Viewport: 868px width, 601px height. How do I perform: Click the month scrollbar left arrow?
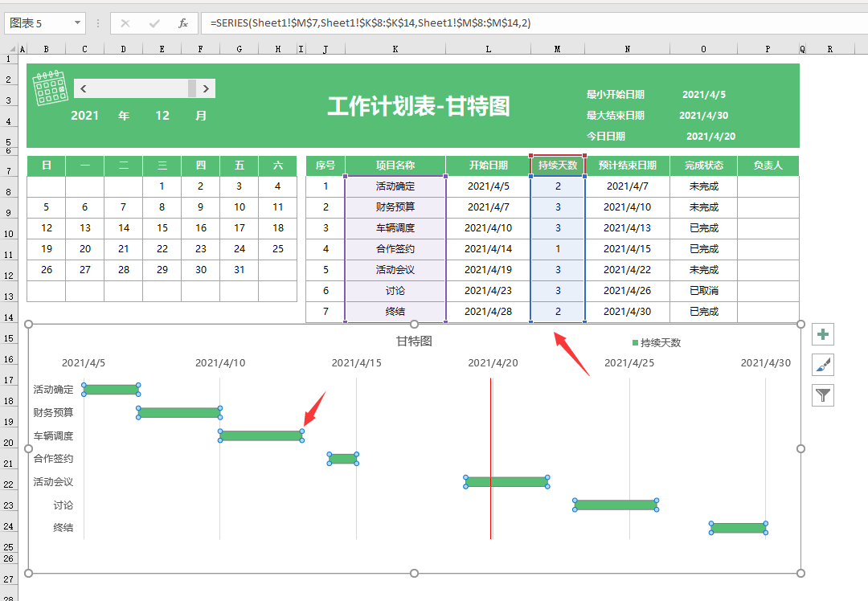click(x=83, y=88)
